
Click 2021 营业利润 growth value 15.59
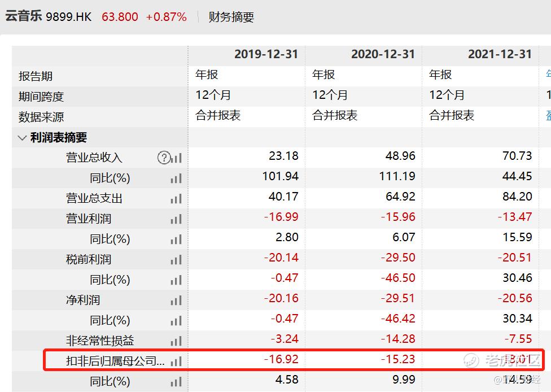(x=517, y=237)
